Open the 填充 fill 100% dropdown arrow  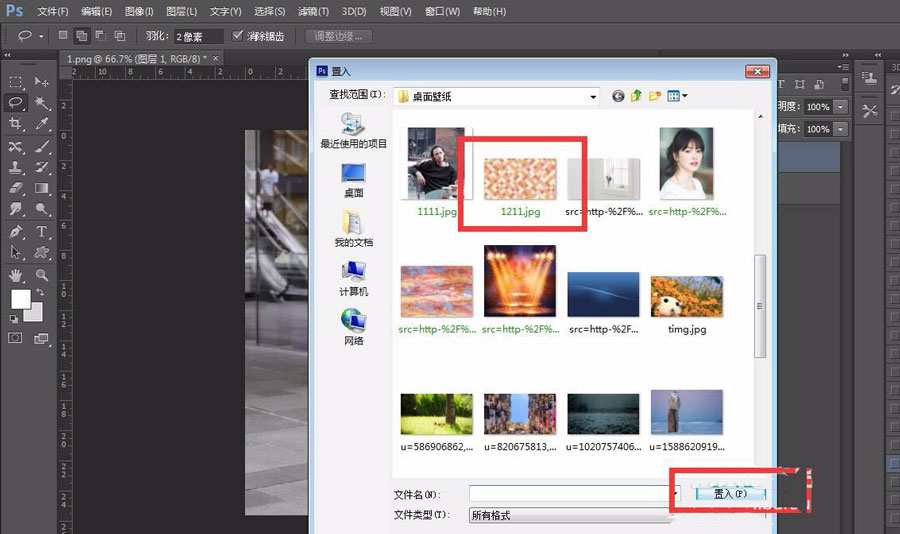[x=840, y=129]
